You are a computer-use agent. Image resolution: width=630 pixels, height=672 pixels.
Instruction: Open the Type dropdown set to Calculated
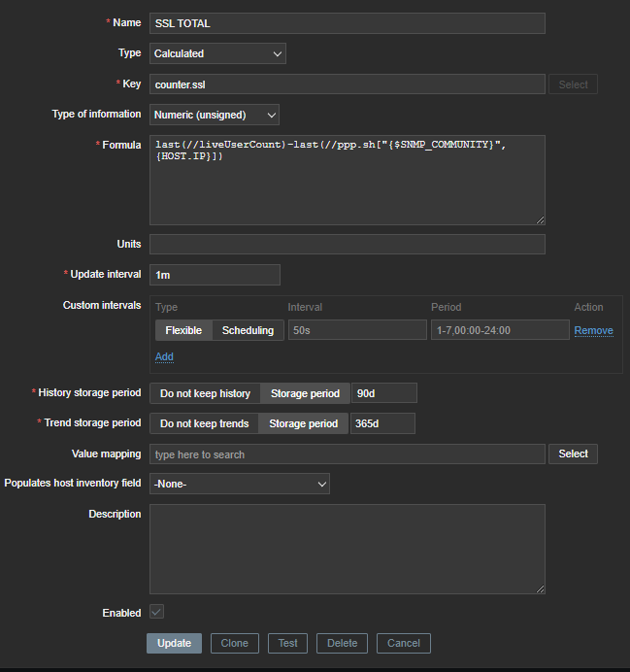[x=217, y=53]
